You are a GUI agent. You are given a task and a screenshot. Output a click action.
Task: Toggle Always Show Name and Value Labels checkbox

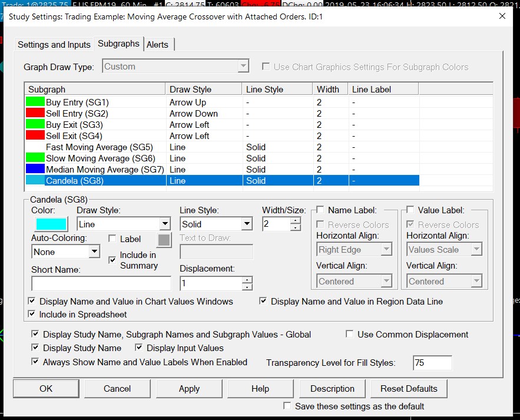pos(35,361)
